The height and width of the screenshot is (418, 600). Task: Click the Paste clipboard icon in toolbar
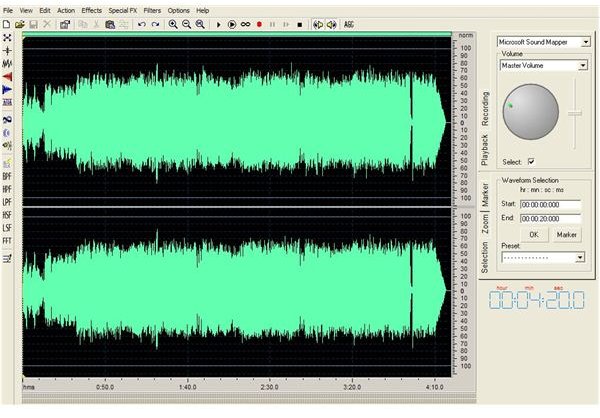coord(110,24)
